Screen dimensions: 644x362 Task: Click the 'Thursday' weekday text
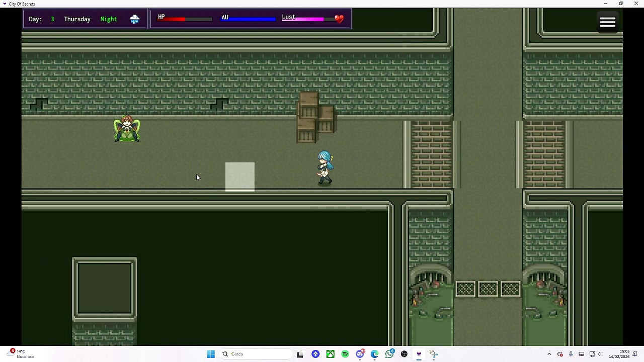click(x=77, y=19)
